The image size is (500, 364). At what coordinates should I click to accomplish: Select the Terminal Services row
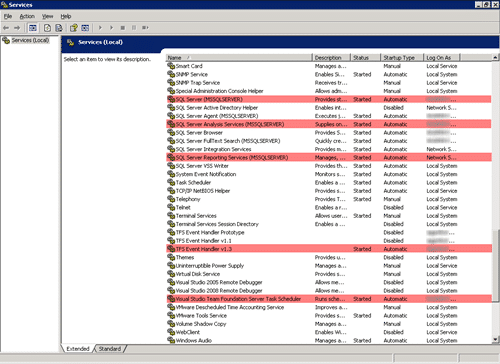329,216
